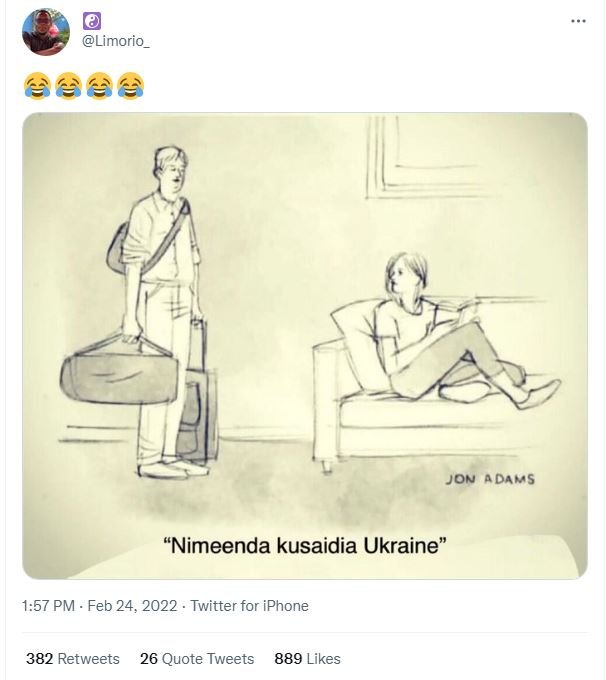Click the purple yin-yang emoji display name

92,21
